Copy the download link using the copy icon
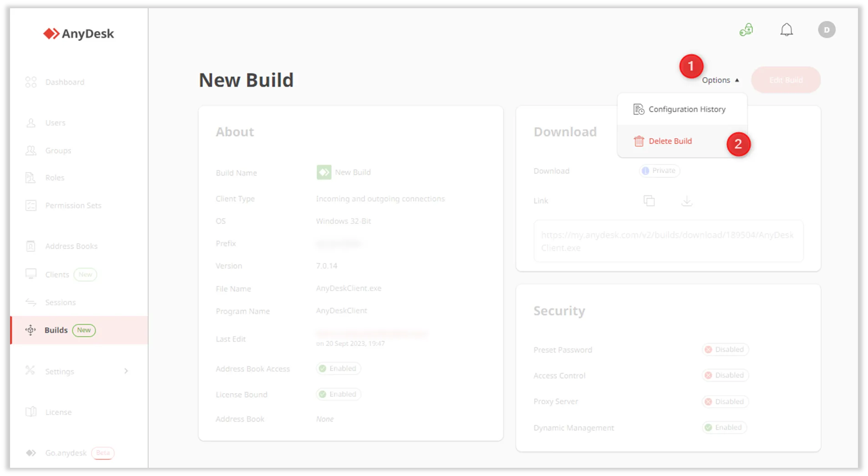 (649, 201)
